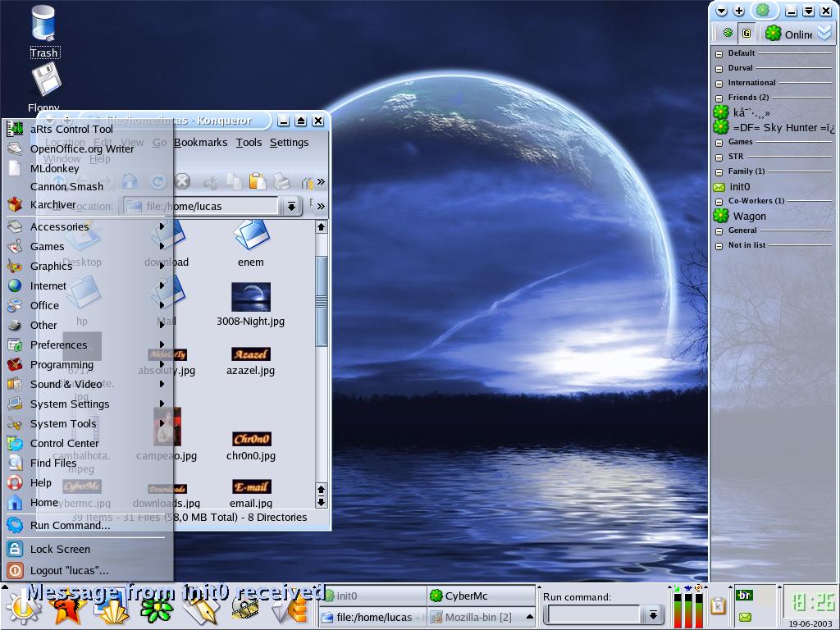
Task: Launch the green flower ICQ panel icon
Action: (x=157, y=609)
